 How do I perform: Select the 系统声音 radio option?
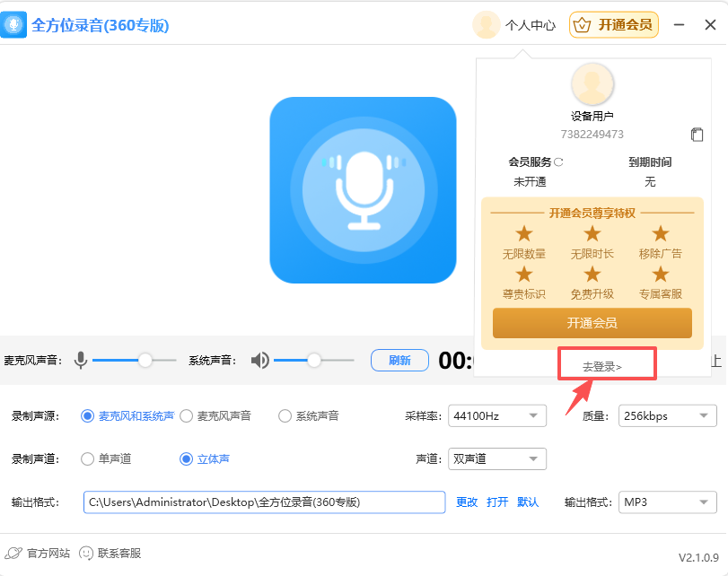[285, 416]
